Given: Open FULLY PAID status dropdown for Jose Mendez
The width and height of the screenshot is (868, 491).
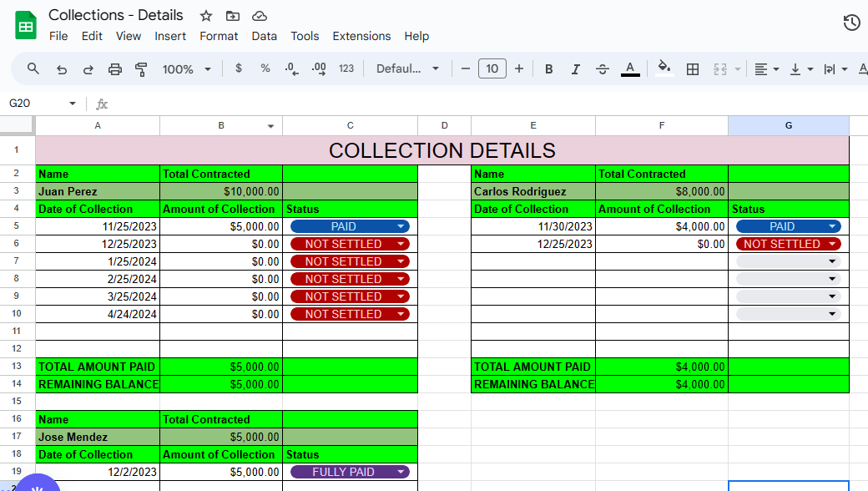Looking at the screenshot, I should point(350,472).
